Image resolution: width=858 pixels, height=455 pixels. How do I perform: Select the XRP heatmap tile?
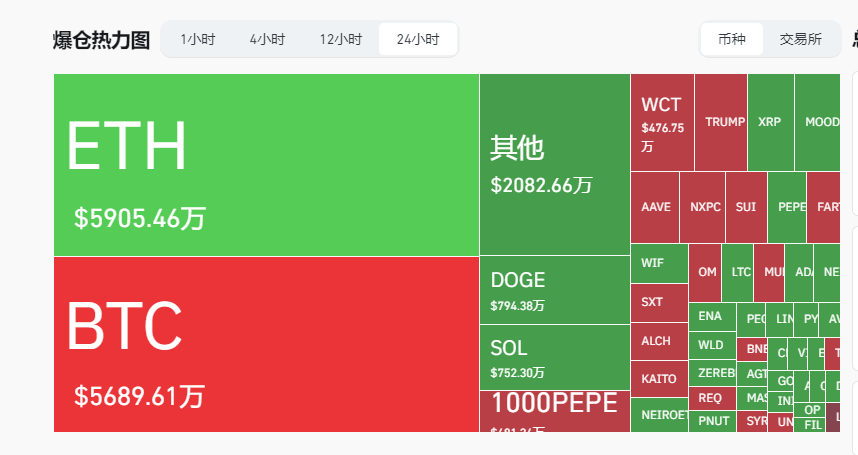tap(770, 122)
